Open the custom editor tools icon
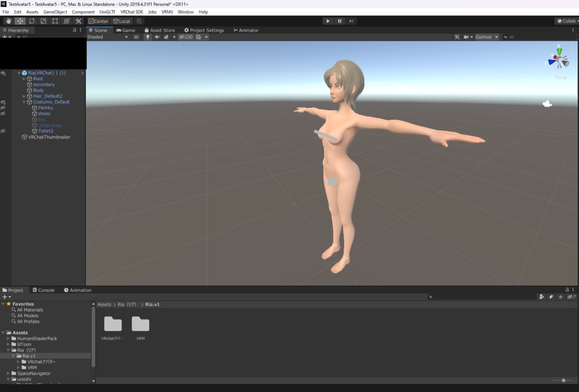This screenshot has height=392, width=579. (78, 21)
